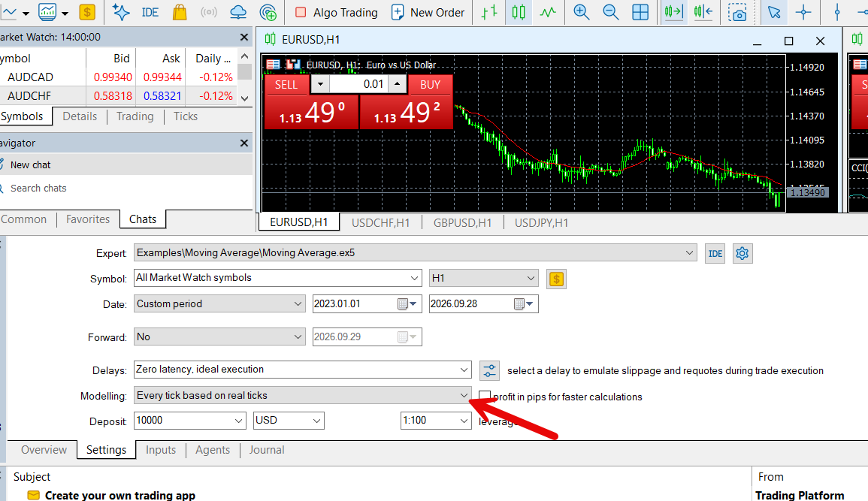Select the arrow cursor tool
Image resolution: width=868 pixels, height=501 pixels.
(x=774, y=12)
